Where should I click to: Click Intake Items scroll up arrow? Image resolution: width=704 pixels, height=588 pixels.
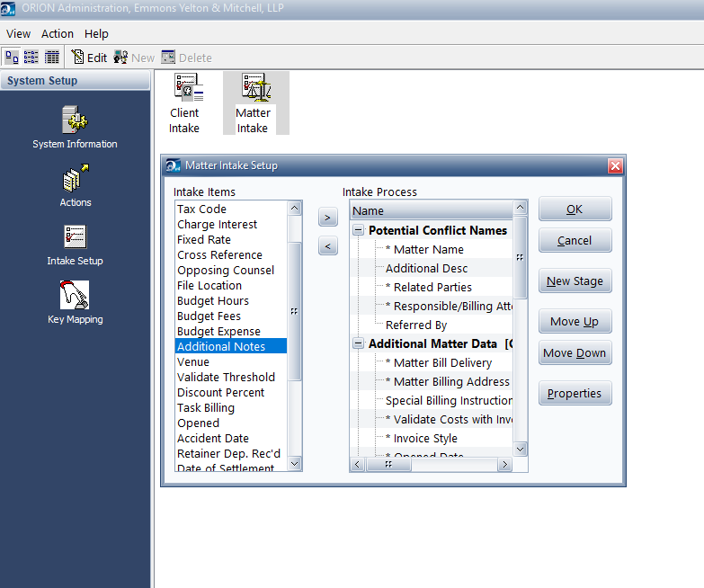[x=295, y=208]
